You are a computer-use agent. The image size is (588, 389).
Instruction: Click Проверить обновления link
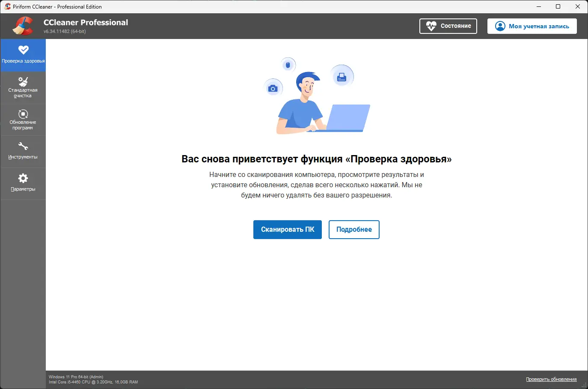(551, 379)
